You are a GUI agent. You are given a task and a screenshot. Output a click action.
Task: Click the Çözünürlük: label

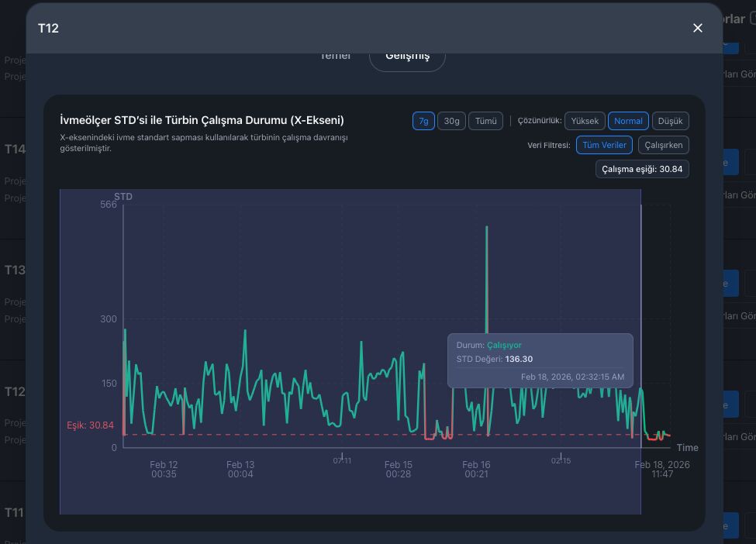point(540,120)
